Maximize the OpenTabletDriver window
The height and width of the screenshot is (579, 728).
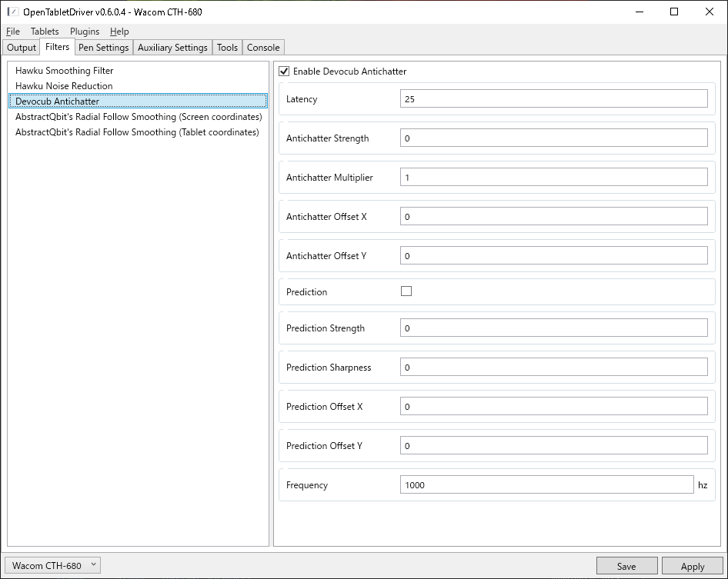(674, 12)
